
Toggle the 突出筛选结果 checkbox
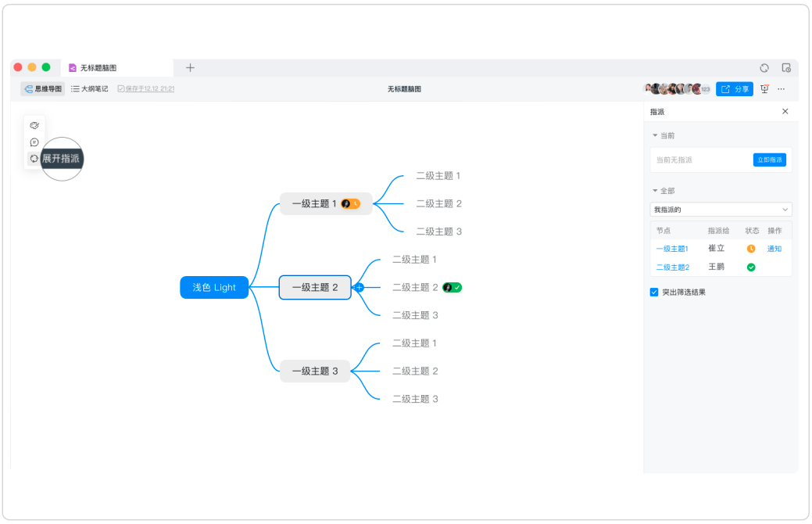click(654, 292)
